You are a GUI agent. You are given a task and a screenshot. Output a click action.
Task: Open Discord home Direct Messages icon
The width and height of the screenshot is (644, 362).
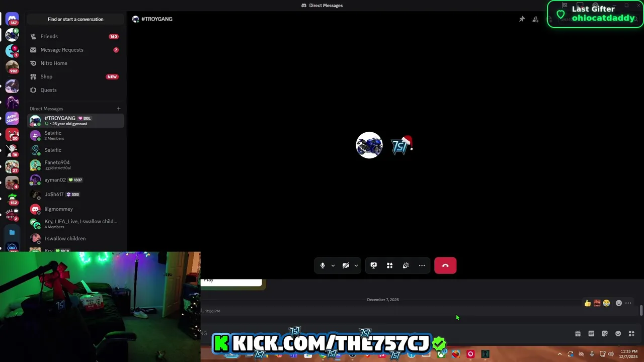(x=12, y=19)
